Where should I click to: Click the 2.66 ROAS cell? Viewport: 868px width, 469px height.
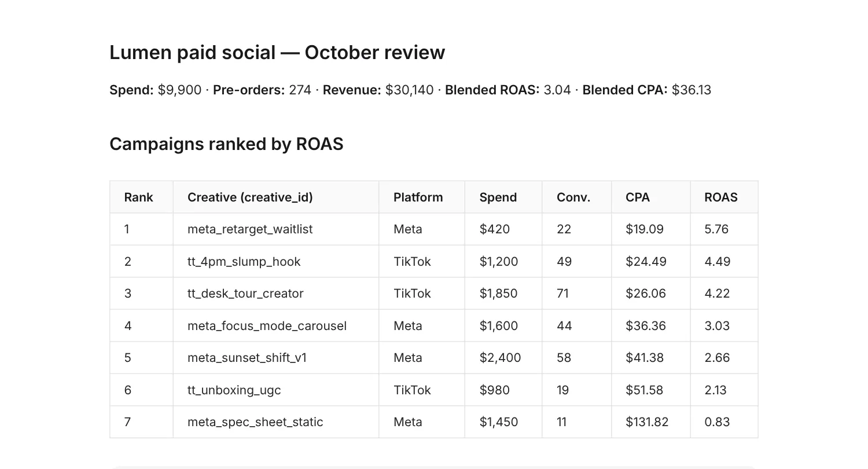(724, 358)
